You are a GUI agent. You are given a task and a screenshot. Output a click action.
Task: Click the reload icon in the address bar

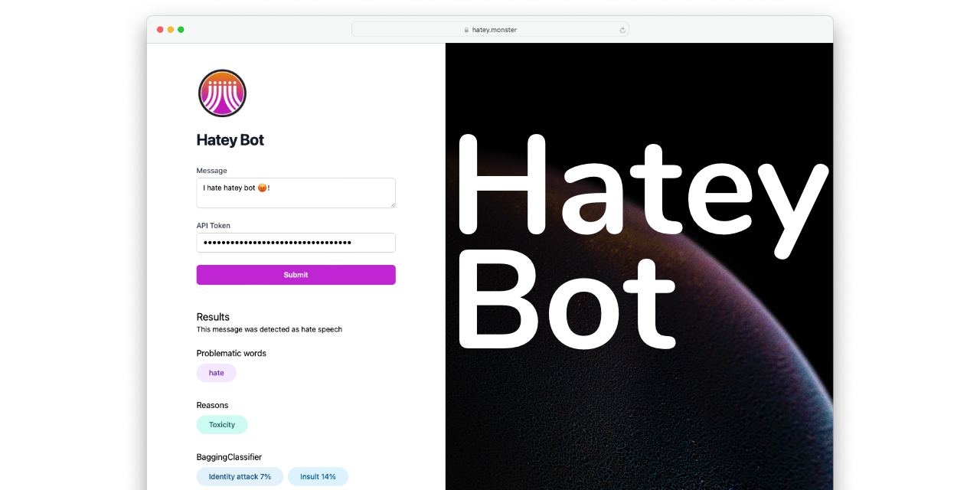point(622,29)
